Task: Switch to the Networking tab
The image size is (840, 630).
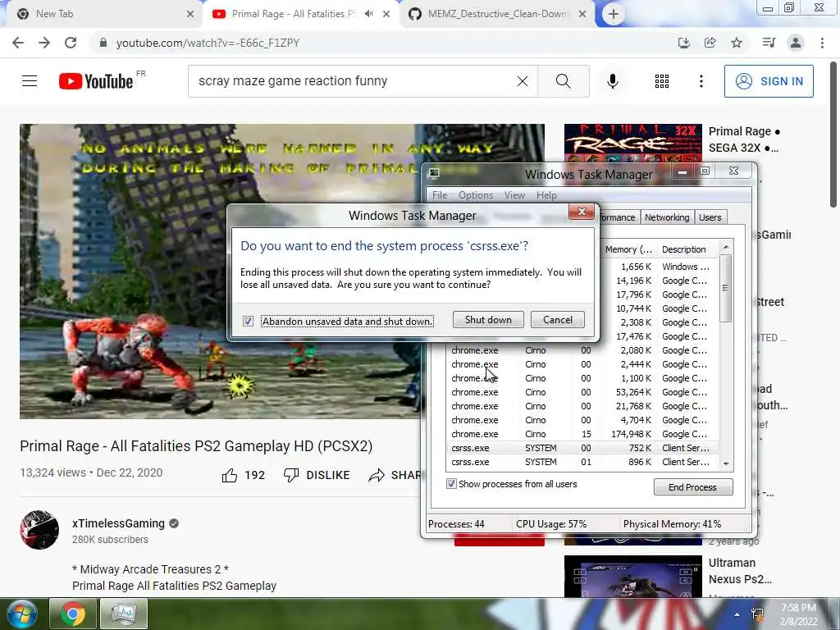Action: pos(667,217)
